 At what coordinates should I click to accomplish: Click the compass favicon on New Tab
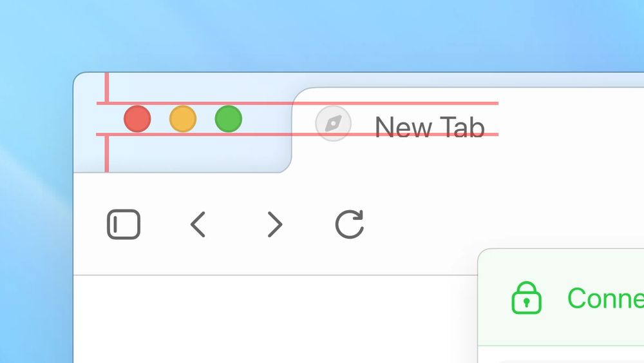pos(333,123)
